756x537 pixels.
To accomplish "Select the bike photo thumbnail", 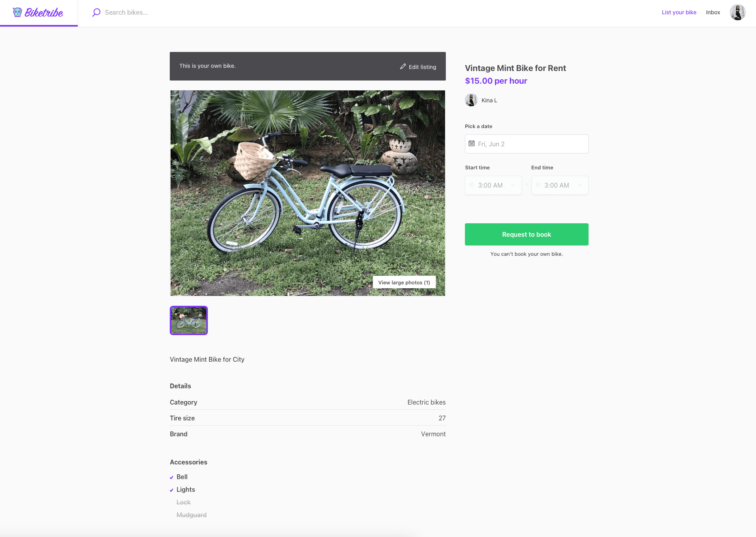I will coord(189,320).
